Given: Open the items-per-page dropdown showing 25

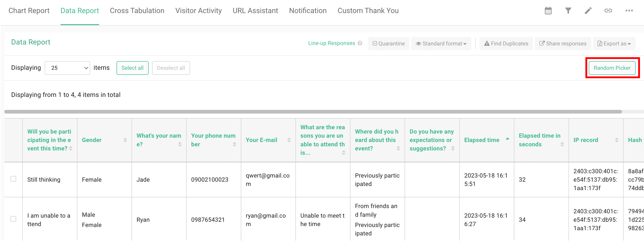Looking at the screenshot, I should pyautogui.click(x=67, y=68).
